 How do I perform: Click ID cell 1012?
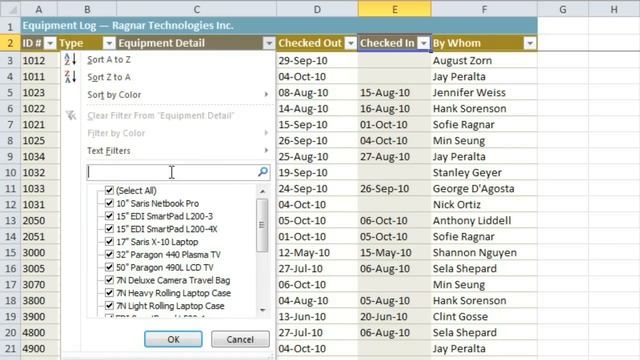point(40,60)
